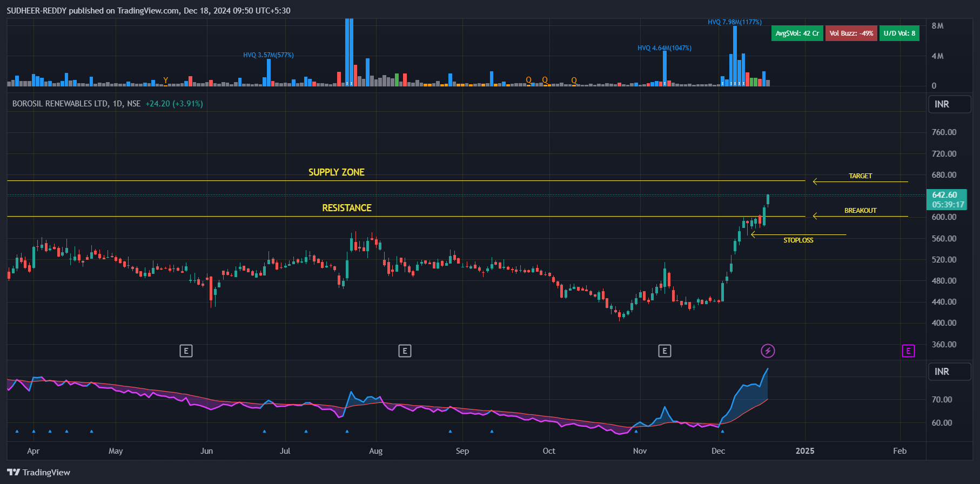This screenshot has height=484, width=980.
Task: Click the U/D Vol: 8 badge
Action: [899, 33]
